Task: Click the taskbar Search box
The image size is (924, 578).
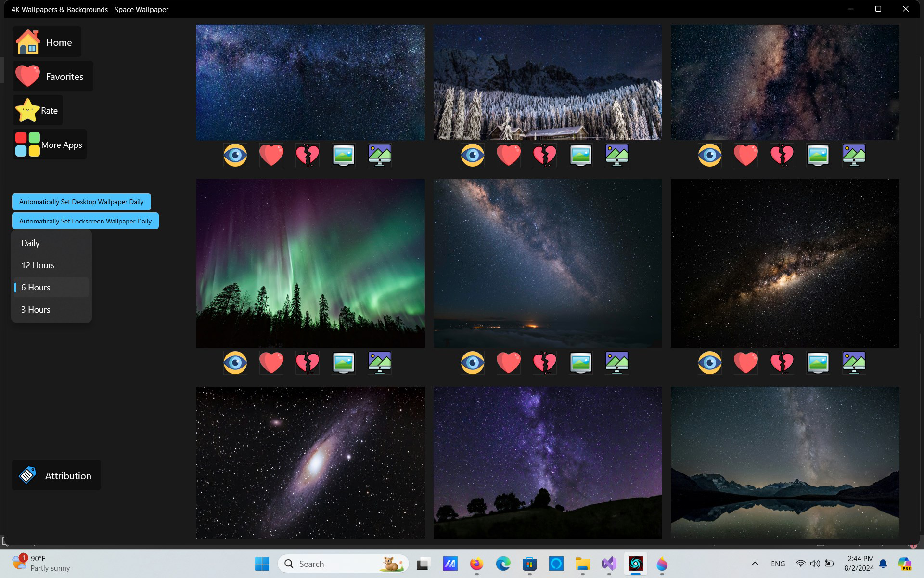Action: click(343, 564)
